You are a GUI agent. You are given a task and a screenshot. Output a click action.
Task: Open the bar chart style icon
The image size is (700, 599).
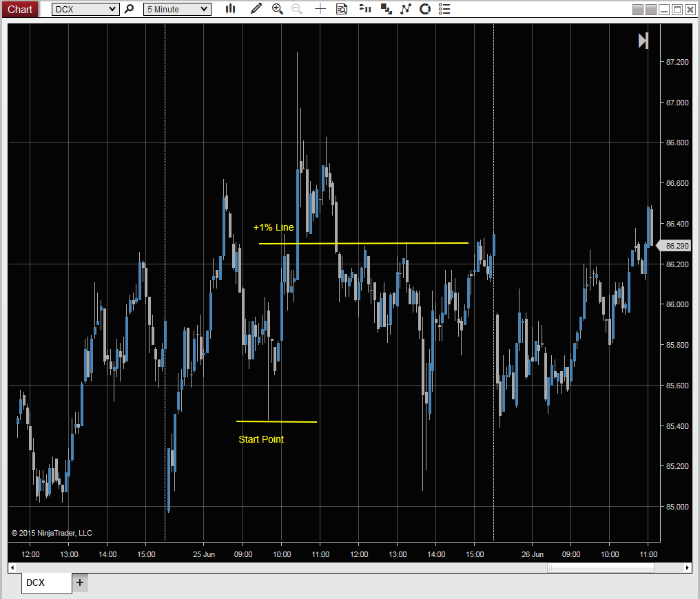(x=230, y=9)
